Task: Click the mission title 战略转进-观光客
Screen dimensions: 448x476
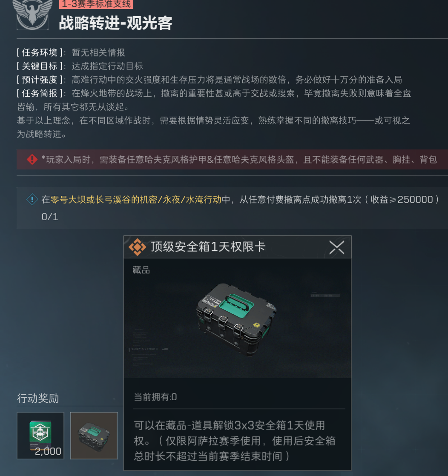Action: click(116, 23)
